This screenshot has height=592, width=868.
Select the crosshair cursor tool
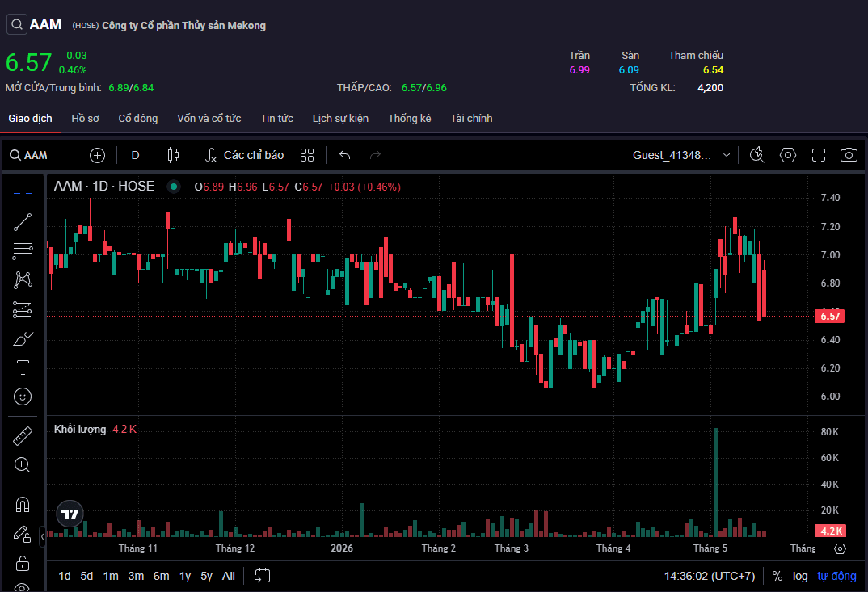click(x=23, y=193)
